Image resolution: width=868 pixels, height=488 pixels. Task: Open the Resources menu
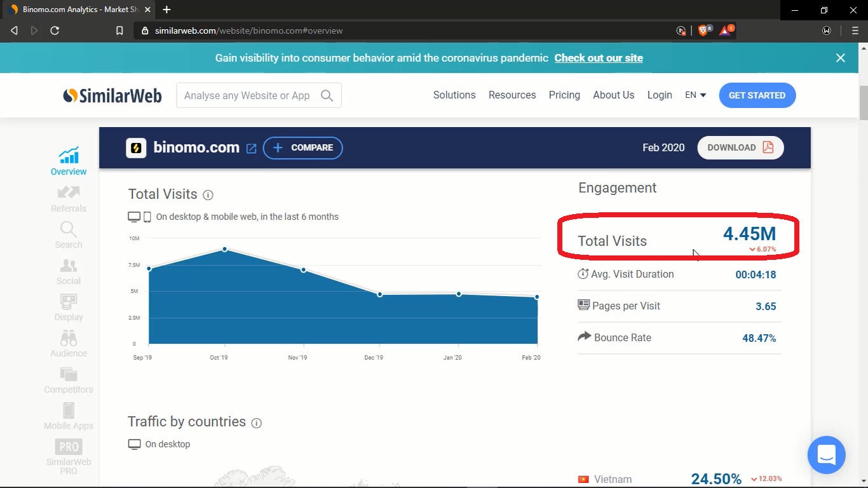[512, 95]
